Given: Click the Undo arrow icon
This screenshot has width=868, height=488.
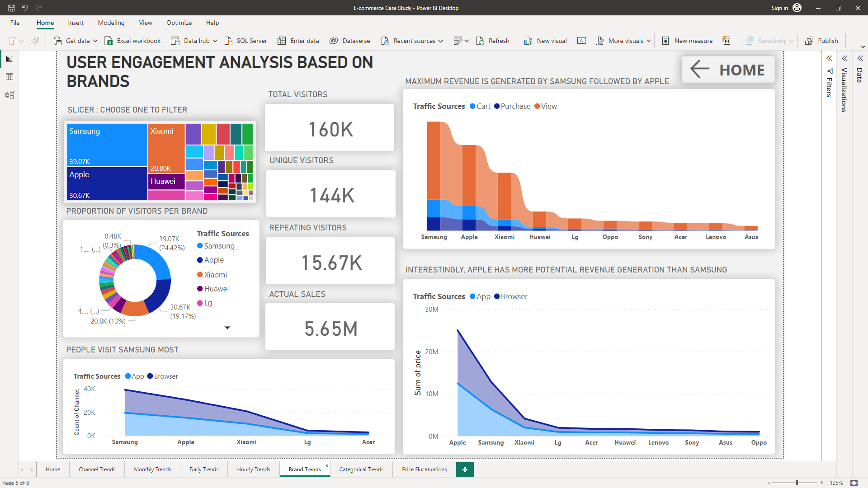Looking at the screenshot, I should [25, 8].
